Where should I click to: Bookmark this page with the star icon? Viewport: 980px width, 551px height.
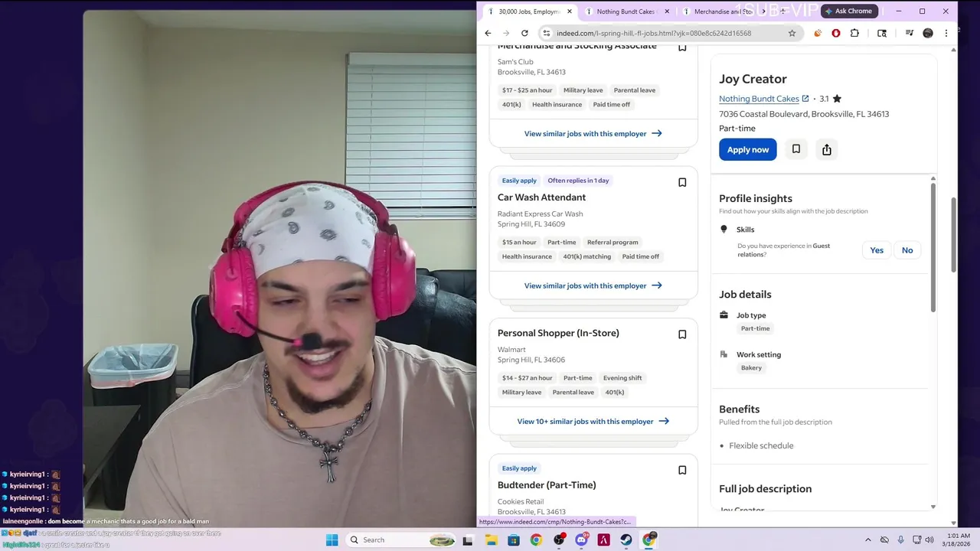coord(792,33)
